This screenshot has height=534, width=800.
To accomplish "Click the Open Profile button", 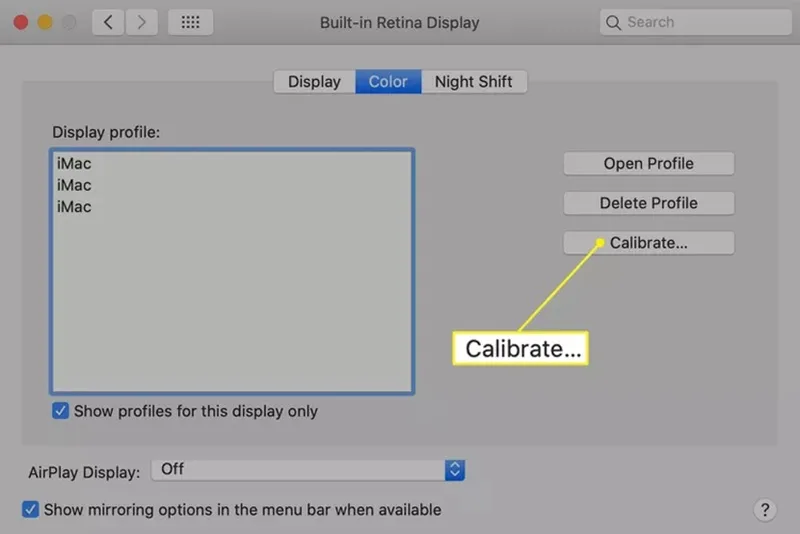I will tap(648, 163).
